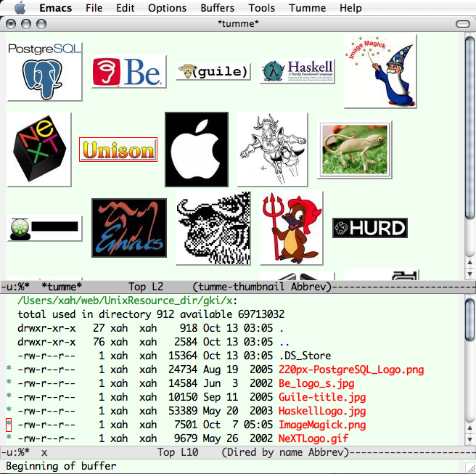
Task: Open the Buffers menu
Action: point(218,8)
